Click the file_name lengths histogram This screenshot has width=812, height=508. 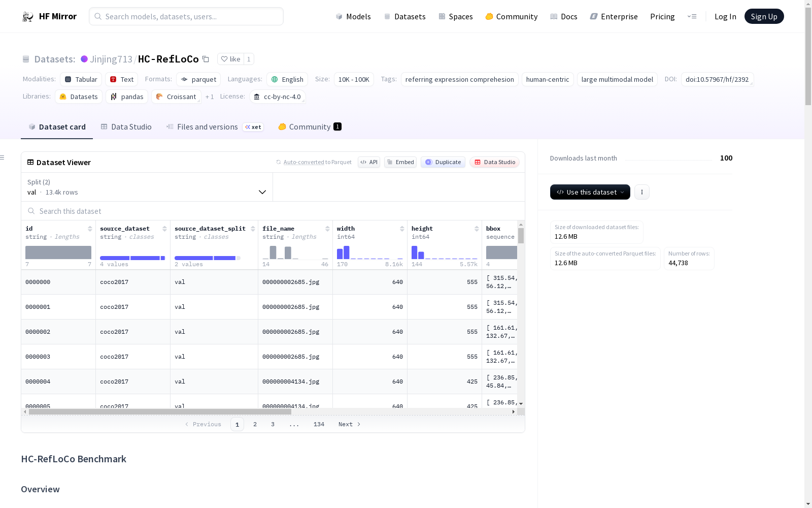pyautogui.click(x=295, y=252)
